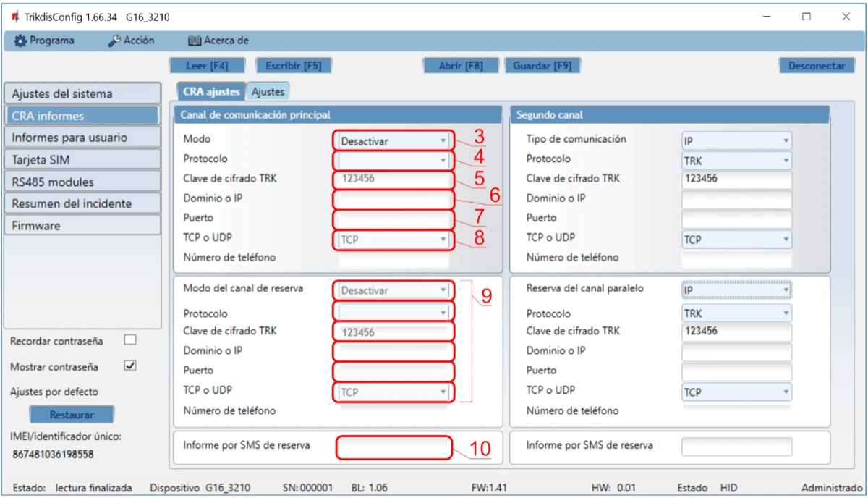The width and height of the screenshot is (868, 498).
Task: Enable the Recordar contraseña checkbox
Action: 130,340
